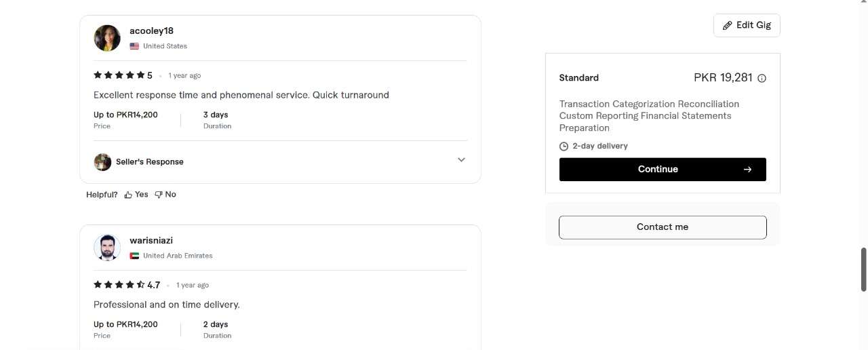This screenshot has height=350, width=868.
Task: Click the warisniazi username link
Action: pos(151,241)
